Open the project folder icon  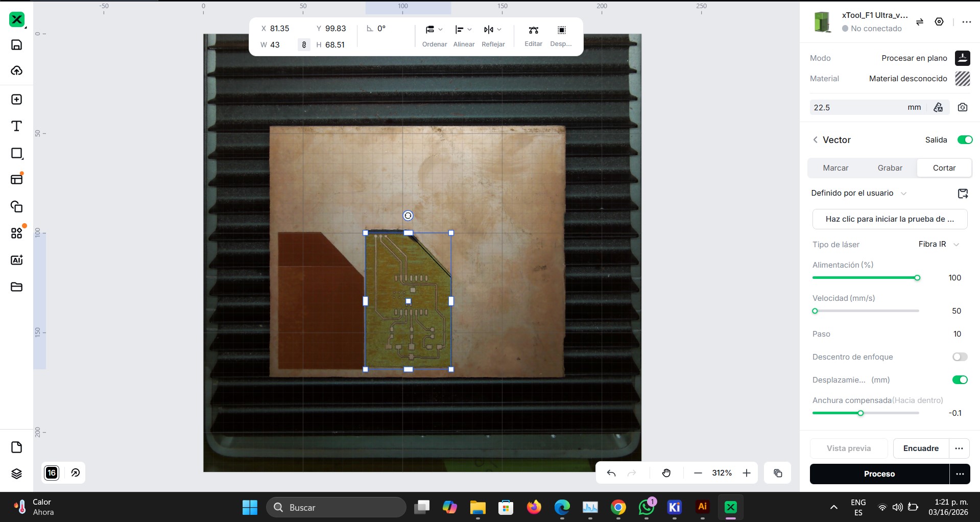coord(17,287)
